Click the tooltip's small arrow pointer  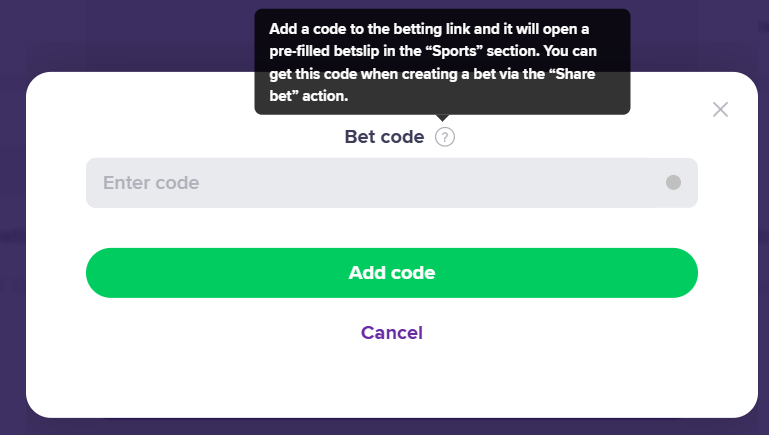442,118
